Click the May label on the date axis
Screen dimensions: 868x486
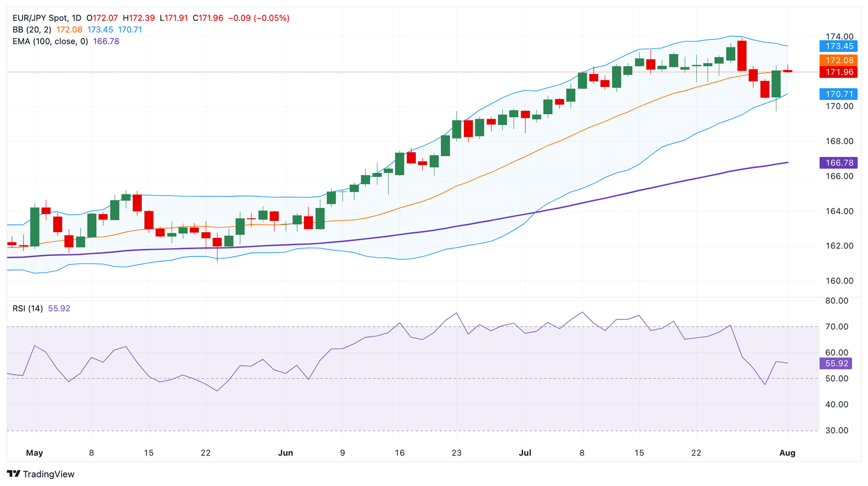click(x=34, y=453)
